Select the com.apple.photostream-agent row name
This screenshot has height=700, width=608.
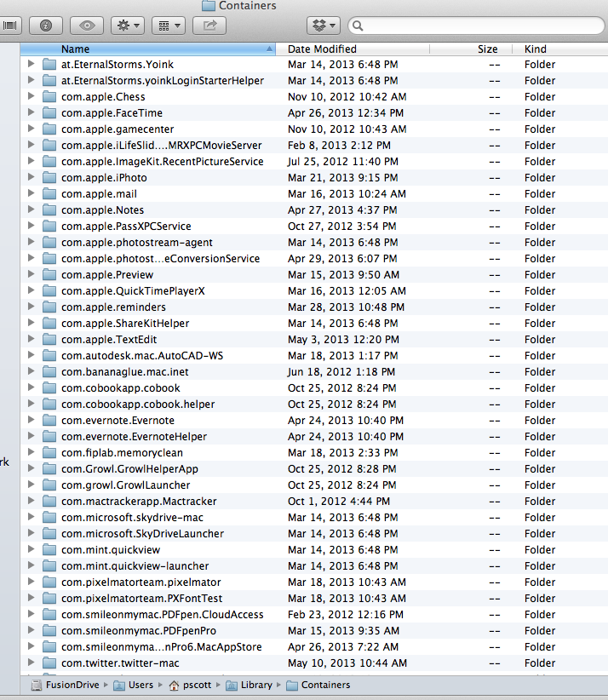[136, 243]
